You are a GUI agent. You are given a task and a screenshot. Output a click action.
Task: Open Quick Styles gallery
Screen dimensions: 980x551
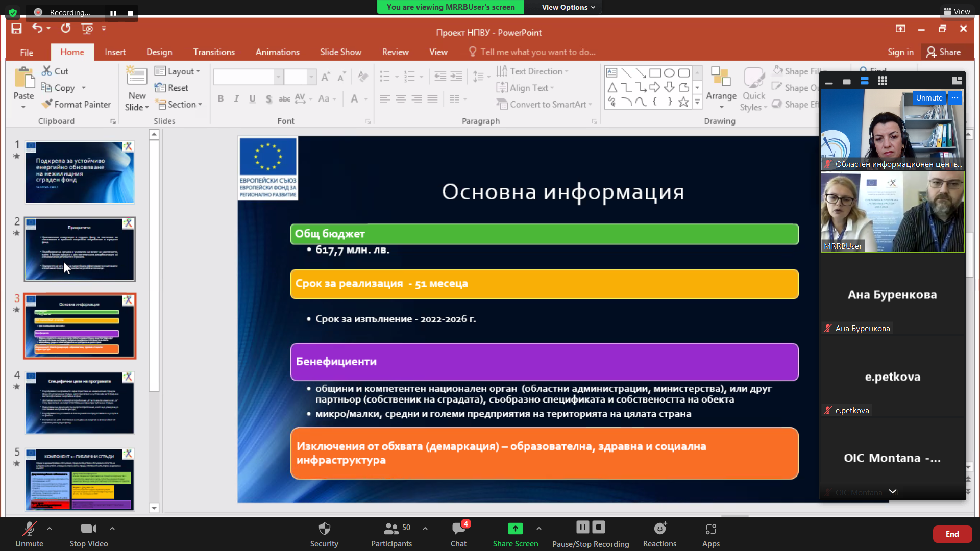click(x=753, y=89)
